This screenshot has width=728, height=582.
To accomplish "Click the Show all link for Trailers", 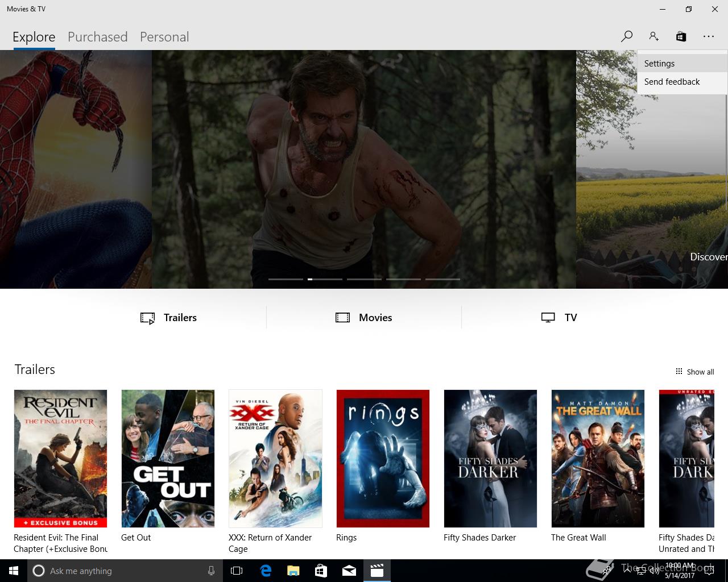I will pyautogui.click(x=700, y=372).
